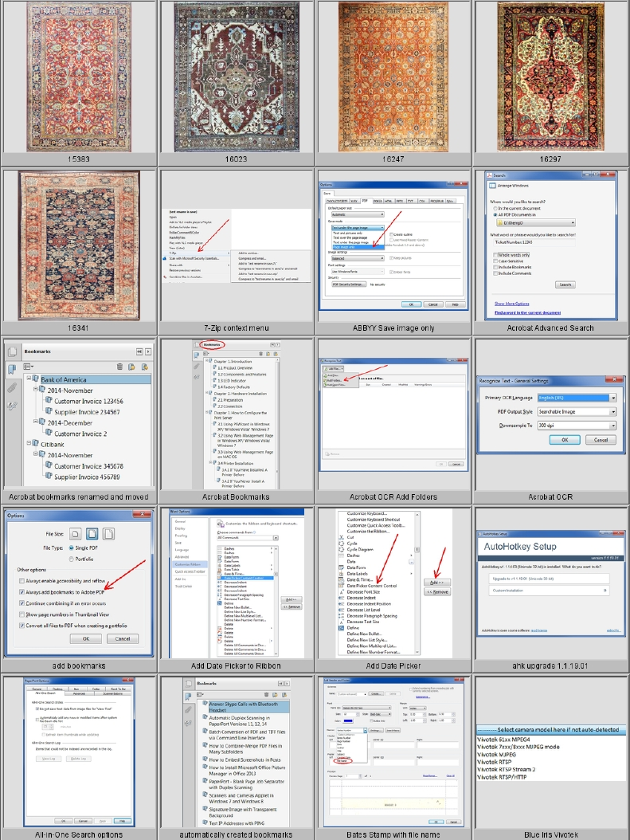Click OK in Recognize Text dialog

coord(565,440)
